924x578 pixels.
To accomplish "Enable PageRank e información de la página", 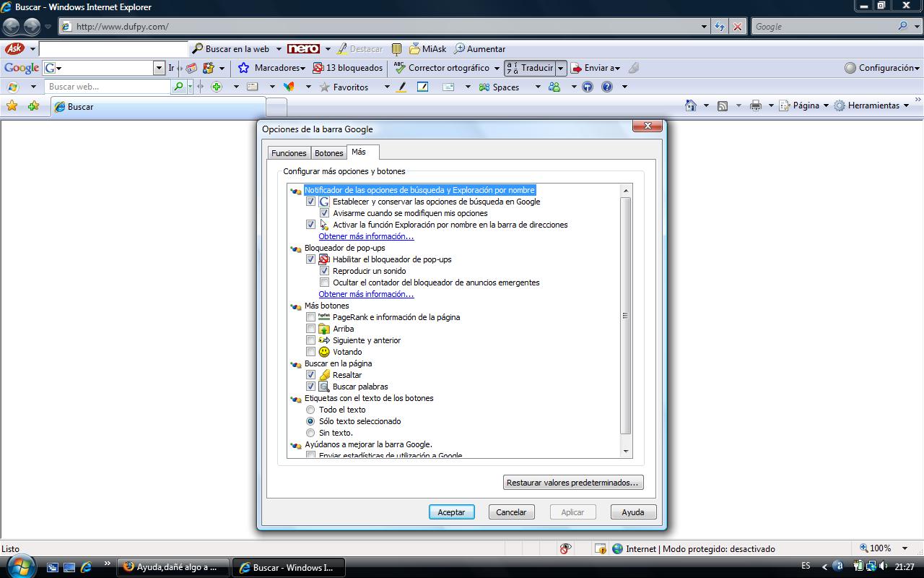I will (311, 317).
